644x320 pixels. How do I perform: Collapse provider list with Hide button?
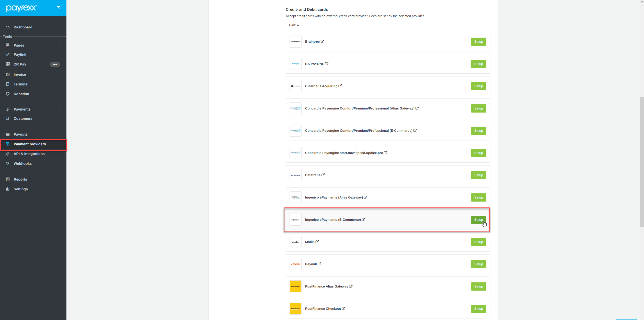tap(294, 25)
